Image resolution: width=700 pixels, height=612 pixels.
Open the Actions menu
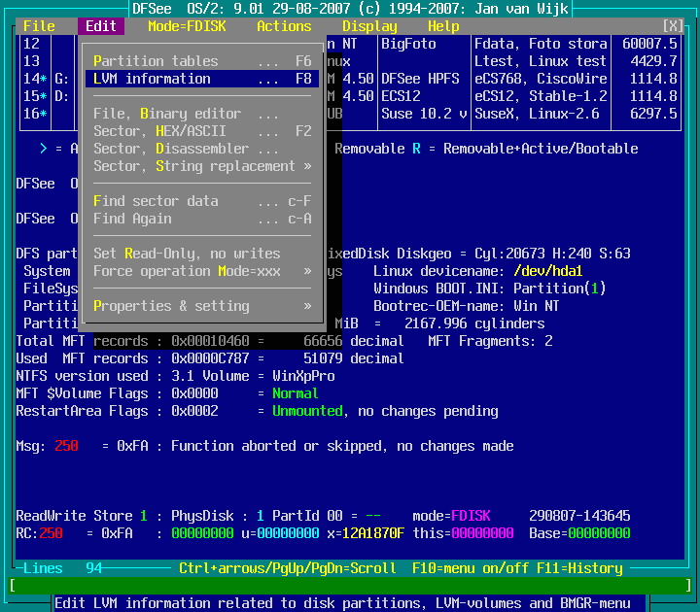click(284, 26)
